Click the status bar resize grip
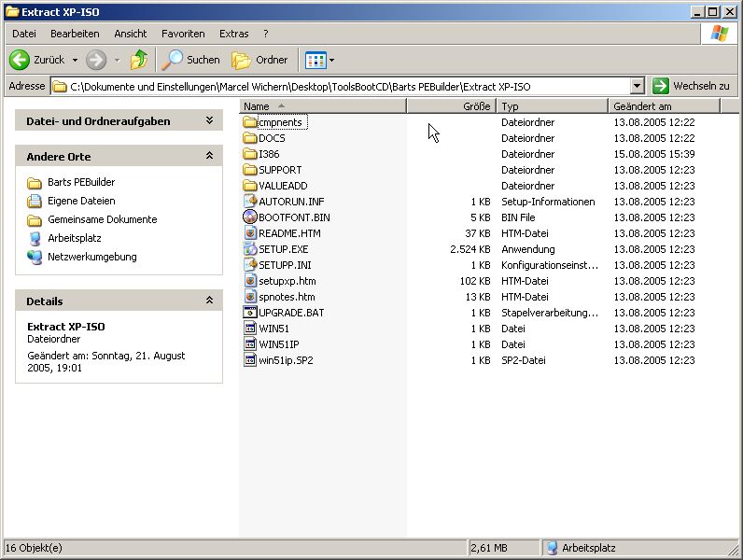 [x=733, y=549]
